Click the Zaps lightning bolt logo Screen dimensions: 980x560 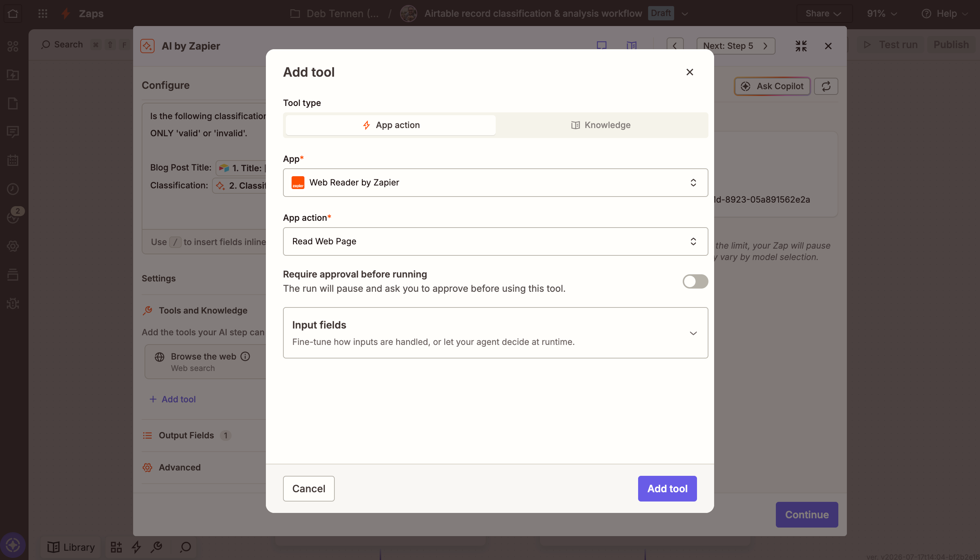(x=66, y=14)
